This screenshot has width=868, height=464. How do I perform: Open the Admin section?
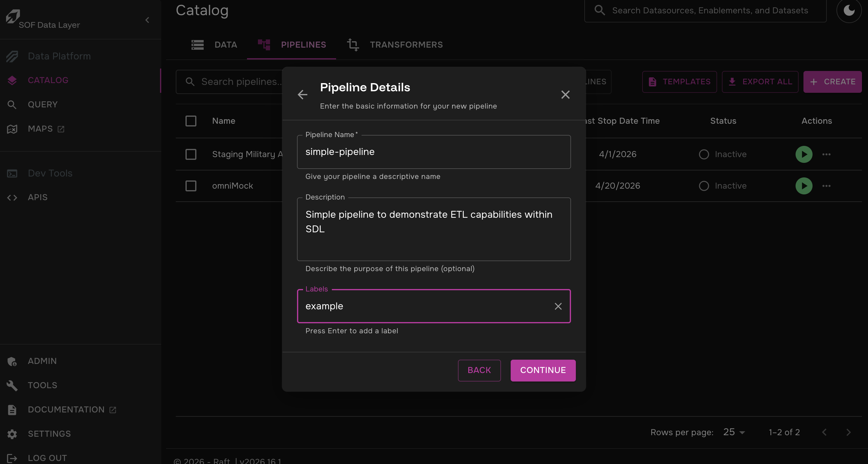click(81, 361)
